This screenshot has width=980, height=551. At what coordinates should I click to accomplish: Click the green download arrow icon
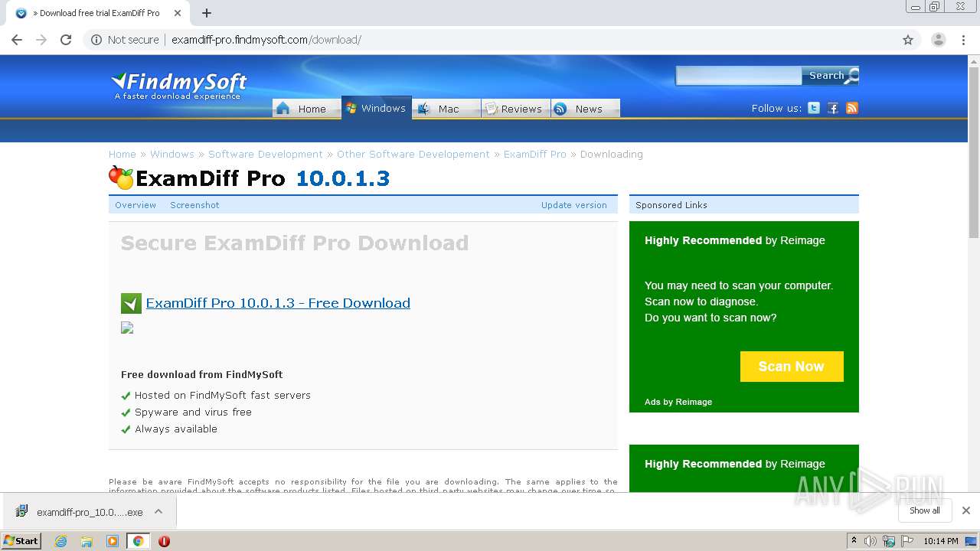coord(131,304)
